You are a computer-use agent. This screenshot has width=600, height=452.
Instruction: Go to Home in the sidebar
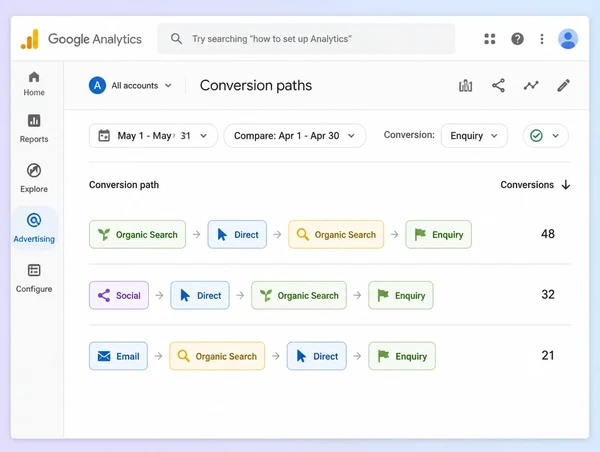(x=34, y=84)
